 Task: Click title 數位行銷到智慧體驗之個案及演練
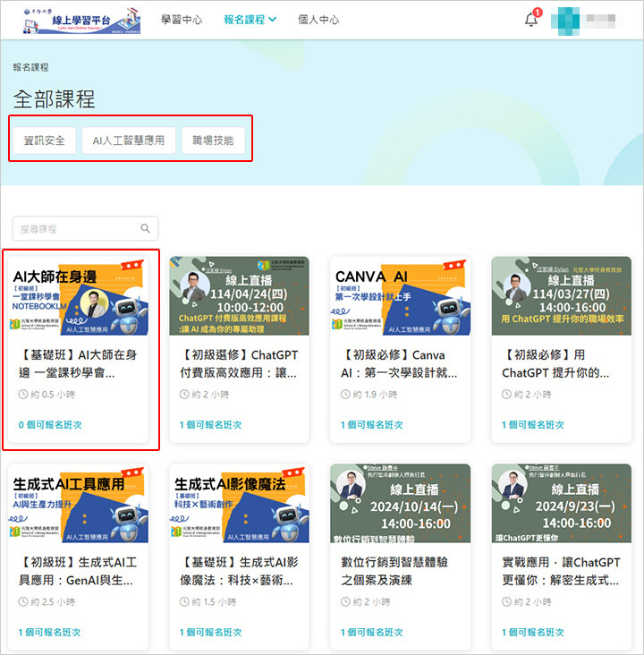pyautogui.click(x=394, y=571)
